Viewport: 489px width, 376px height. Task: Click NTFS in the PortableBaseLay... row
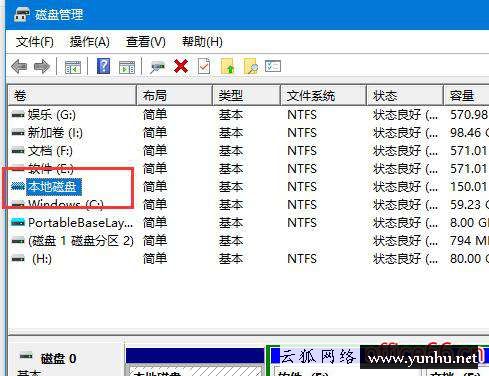click(x=302, y=223)
